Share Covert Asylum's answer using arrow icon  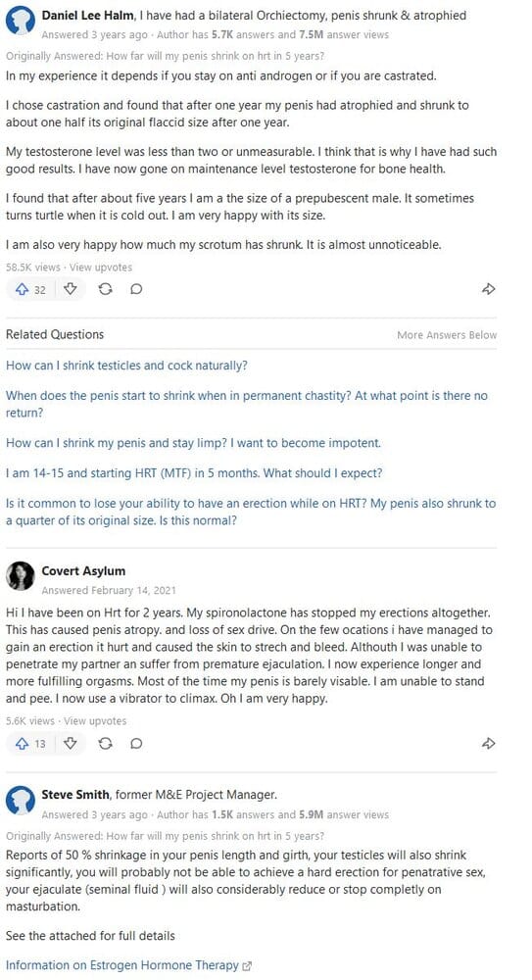click(489, 743)
